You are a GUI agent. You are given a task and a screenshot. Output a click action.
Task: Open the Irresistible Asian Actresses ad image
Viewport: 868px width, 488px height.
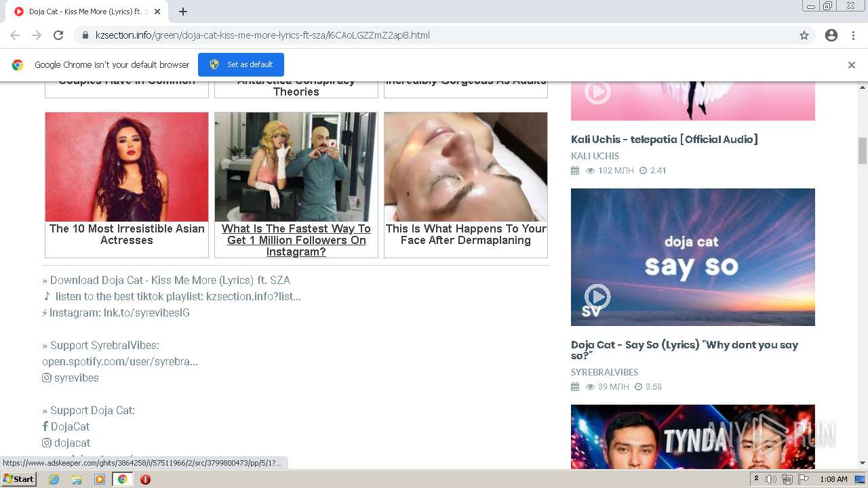coord(127,167)
